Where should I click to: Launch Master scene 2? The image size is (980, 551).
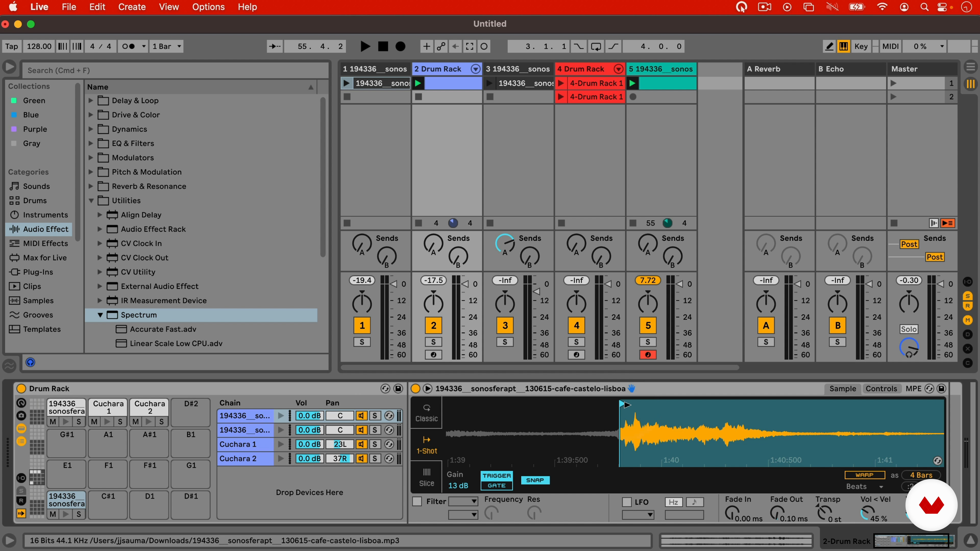[x=894, y=97]
